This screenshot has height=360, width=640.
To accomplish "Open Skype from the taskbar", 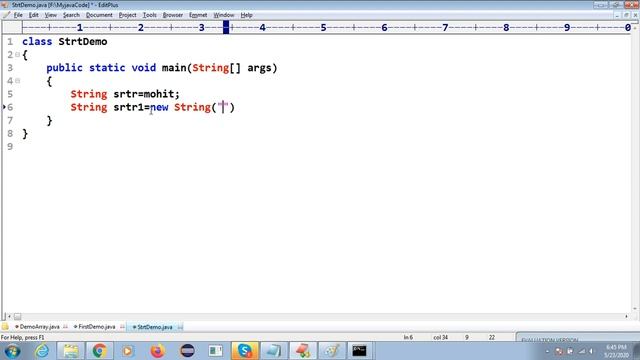I will 244,351.
